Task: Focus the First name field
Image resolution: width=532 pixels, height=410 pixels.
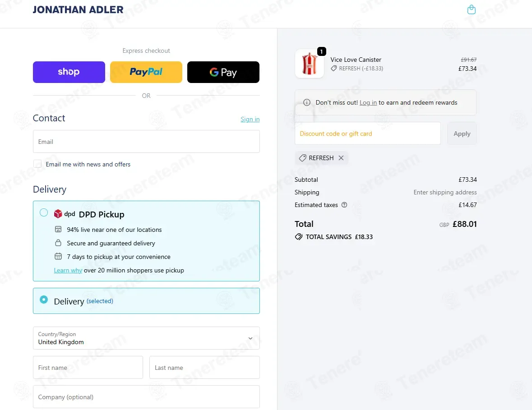Action: pos(88,367)
